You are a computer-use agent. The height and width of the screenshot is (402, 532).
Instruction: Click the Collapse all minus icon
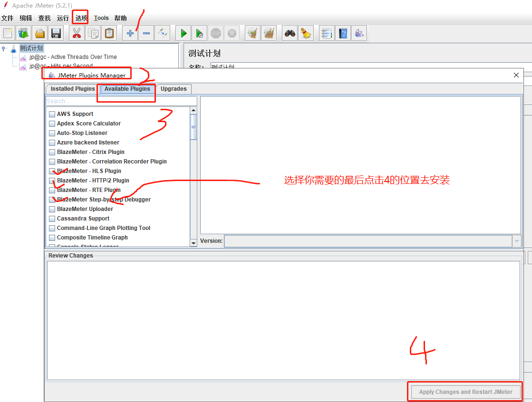(146, 33)
